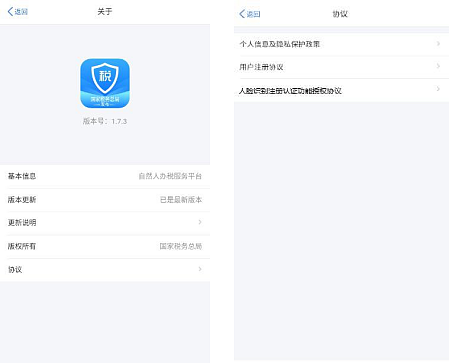Tap back arrow on 协议 screen
Screen dimensions: 449x363
(242, 14)
